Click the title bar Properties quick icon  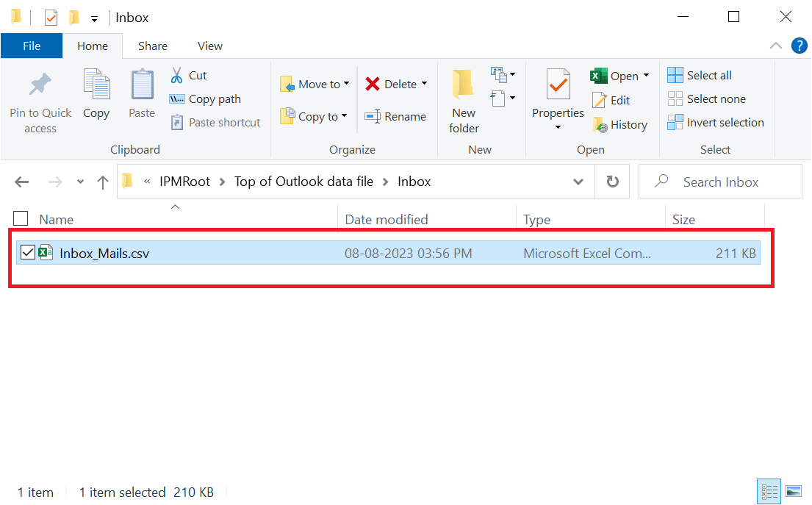click(x=50, y=18)
